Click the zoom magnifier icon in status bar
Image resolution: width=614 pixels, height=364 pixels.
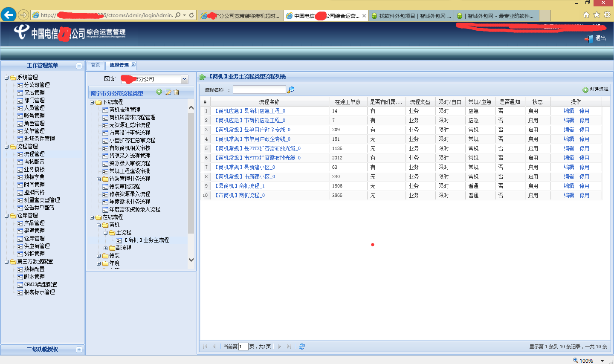576,360
